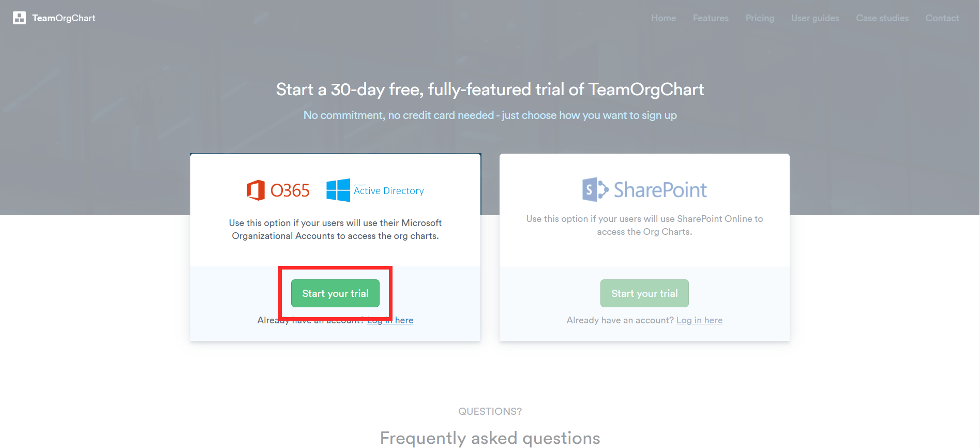Viewport: 980px width, 448px height.
Task: Go to the Home nav item
Action: point(664,18)
